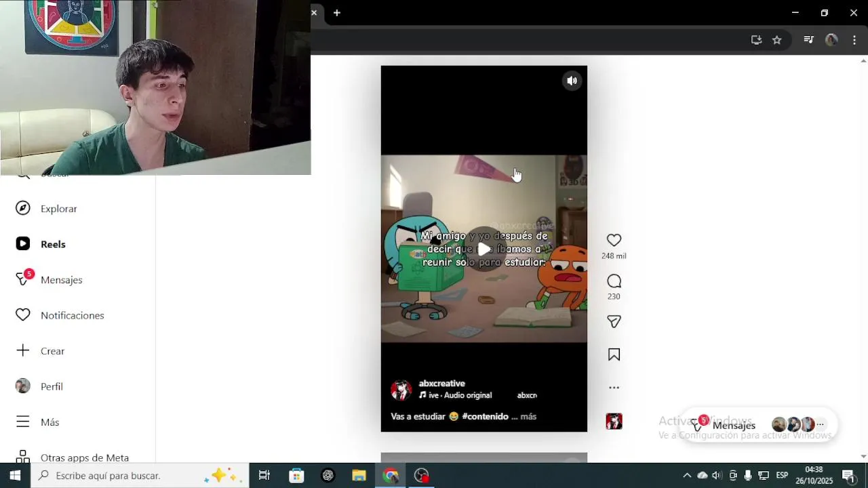This screenshot has width=868, height=488.
Task: Open the OneDrive cloud tray icon
Action: 703,475
